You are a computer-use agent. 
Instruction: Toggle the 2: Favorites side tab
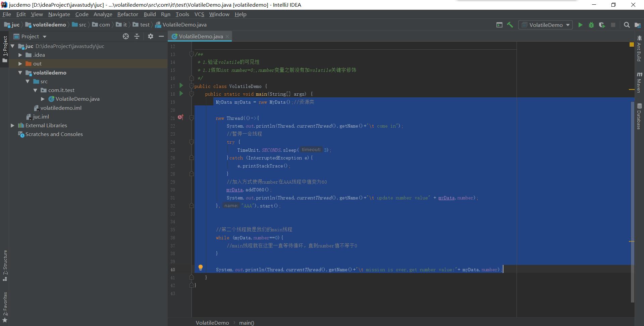(x=5, y=307)
